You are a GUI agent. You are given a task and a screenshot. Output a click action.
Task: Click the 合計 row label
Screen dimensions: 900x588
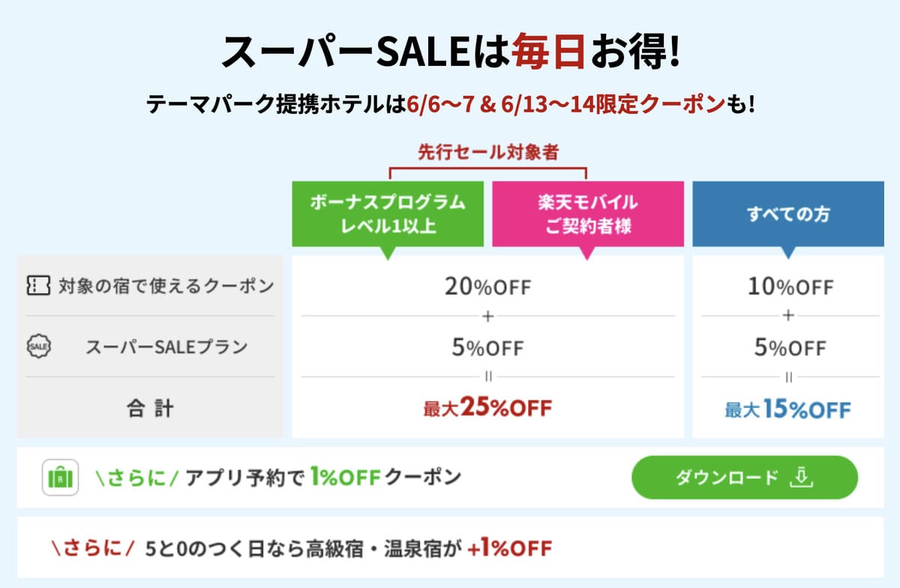(150, 409)
